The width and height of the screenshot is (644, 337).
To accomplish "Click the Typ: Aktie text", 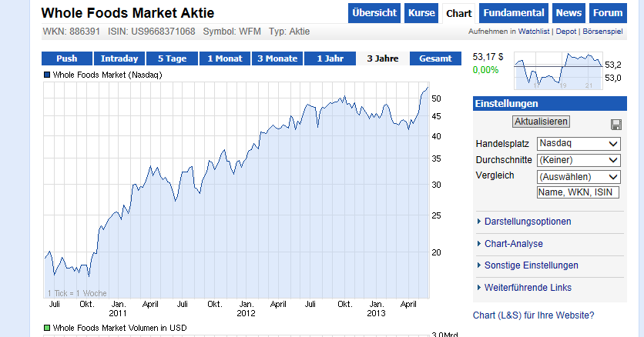I will point(289,32).
